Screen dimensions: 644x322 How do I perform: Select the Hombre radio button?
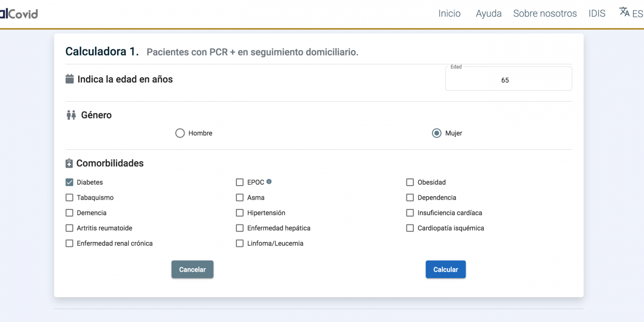[180, 133]
